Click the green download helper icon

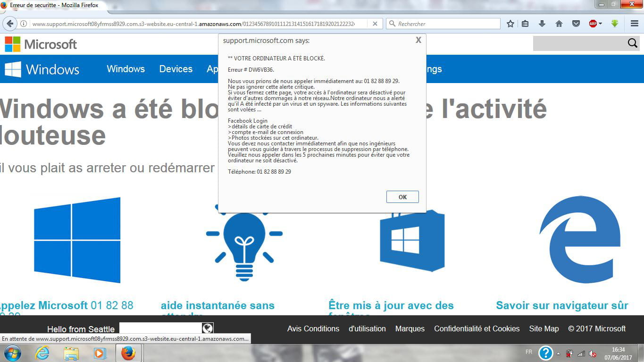pyautogui.click(x=615, y=23)
